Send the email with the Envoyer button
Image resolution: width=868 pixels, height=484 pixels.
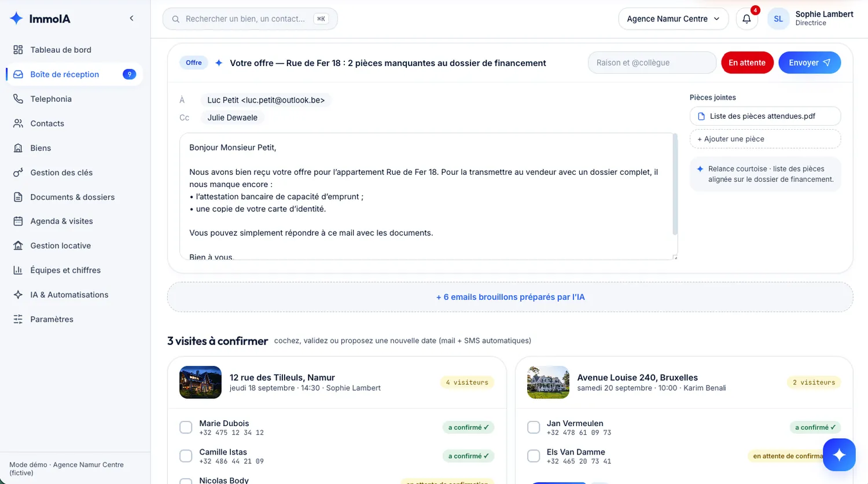[x=810, y=63]
